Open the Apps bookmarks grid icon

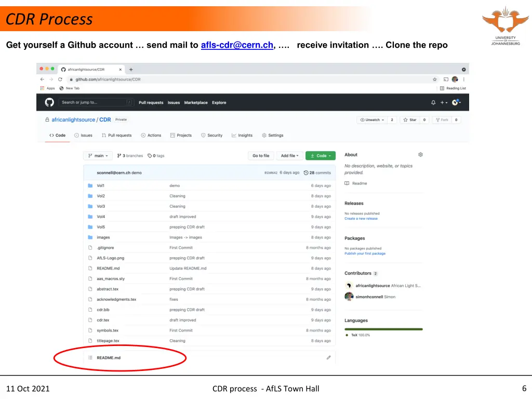42,88
